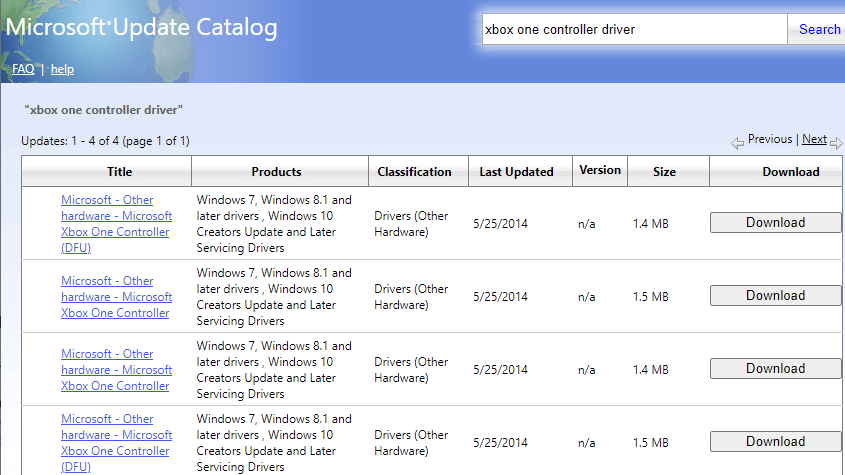The image size is (845, 475).
Task: Download the first row 1.4 MB DFU driver
Action: (x=775, y=223)
